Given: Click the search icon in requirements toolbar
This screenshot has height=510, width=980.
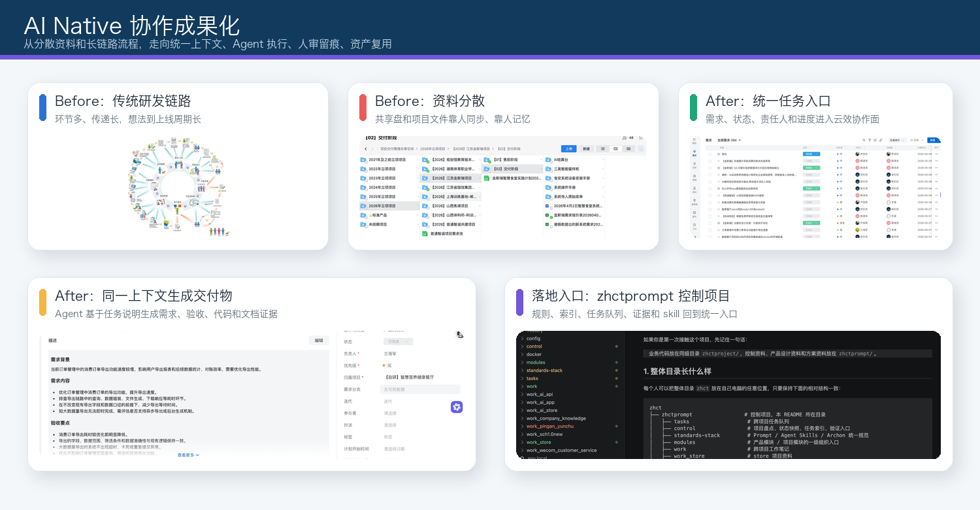Looking at the screenshot, I should pyautogui.click(x=864, y=140).
